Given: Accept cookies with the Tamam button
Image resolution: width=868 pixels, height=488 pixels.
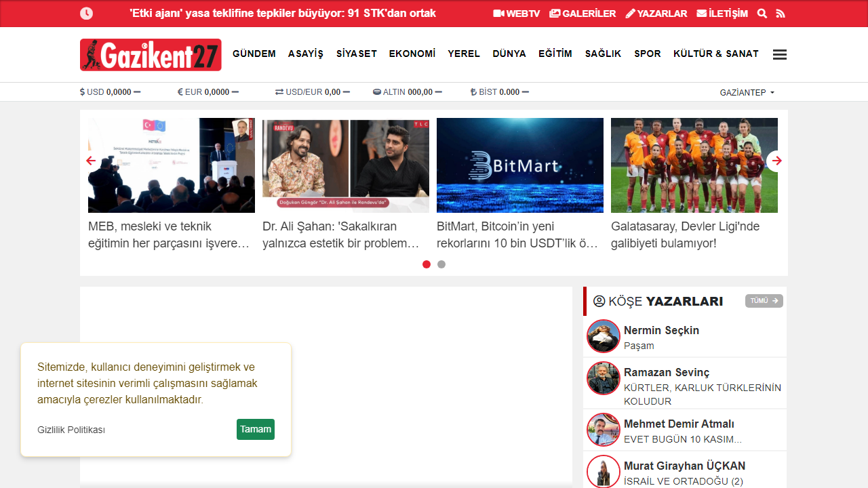Looking at the screenshot, I should click(x=255, y=429).
